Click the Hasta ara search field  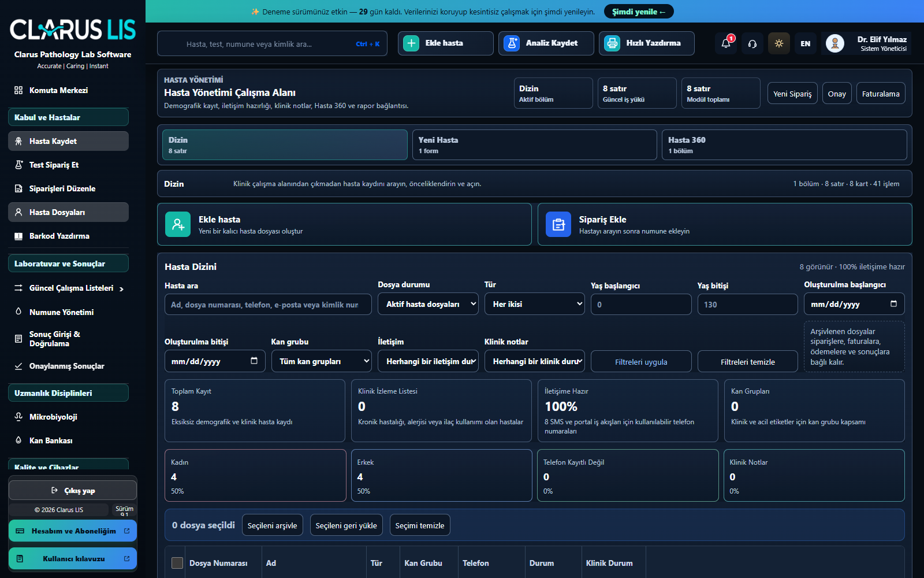[x=268, y=305]
